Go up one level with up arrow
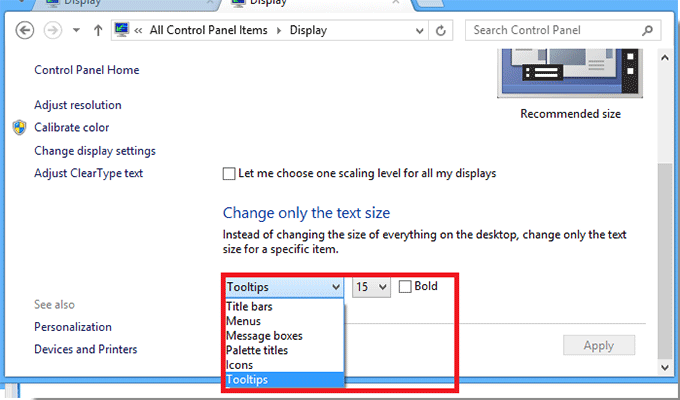Image resolution: width=680 pixels, height=400 pixels. pos(98,30)
